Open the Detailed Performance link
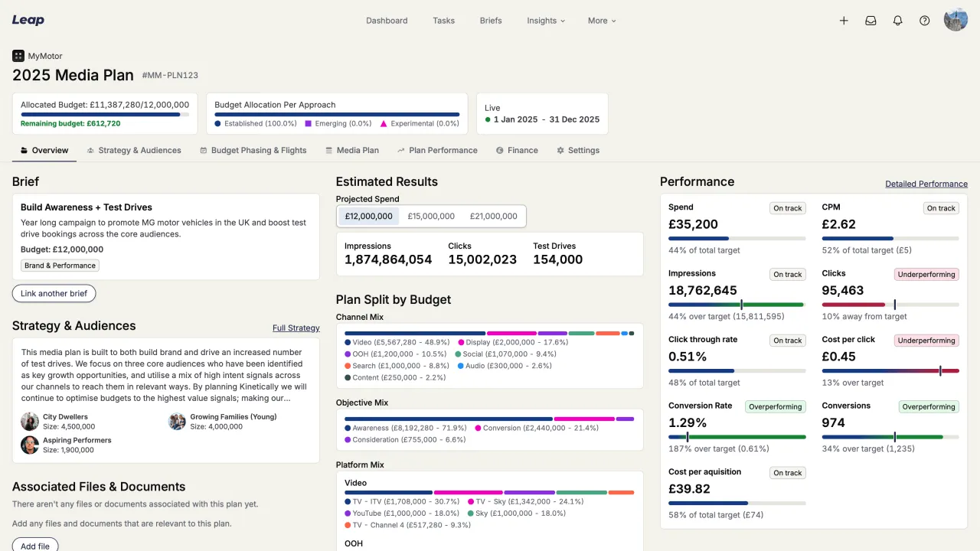The height and width of the screenshot is (551, 980). pos(926,184)
